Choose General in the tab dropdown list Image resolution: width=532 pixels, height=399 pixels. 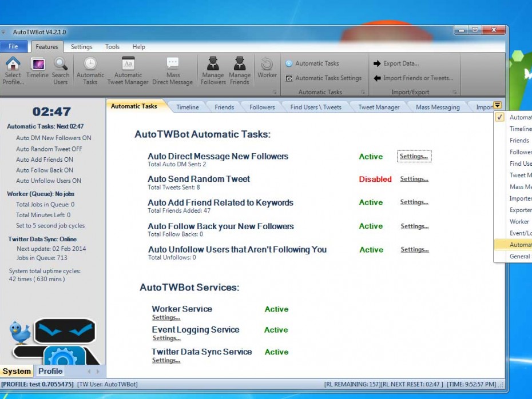[x=513, y=256]
